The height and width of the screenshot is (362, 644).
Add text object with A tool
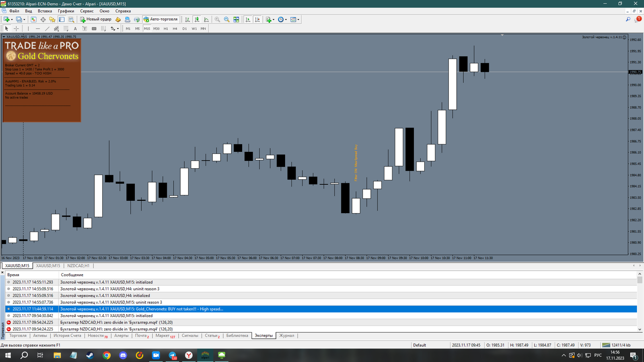[75, 28]
